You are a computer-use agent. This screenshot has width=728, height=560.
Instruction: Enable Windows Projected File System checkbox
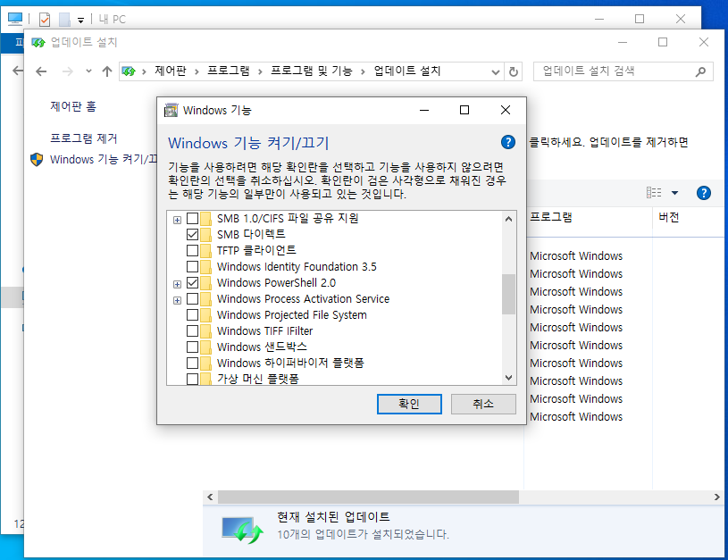(192, 314)
